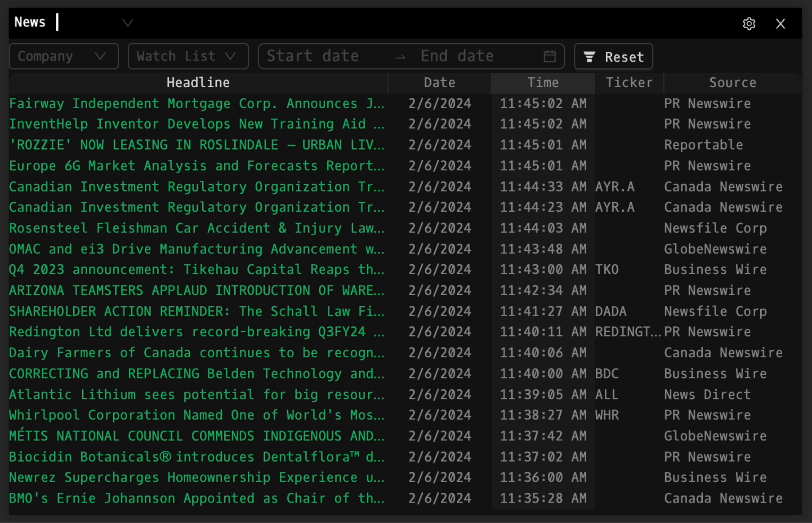Open Atlantic Lithium headline
Screen dimensions: 812x523
(197, 394)
